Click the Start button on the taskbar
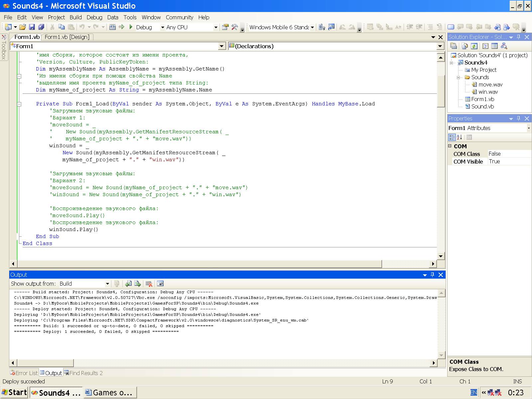532x399 pixels. point(14,392)
